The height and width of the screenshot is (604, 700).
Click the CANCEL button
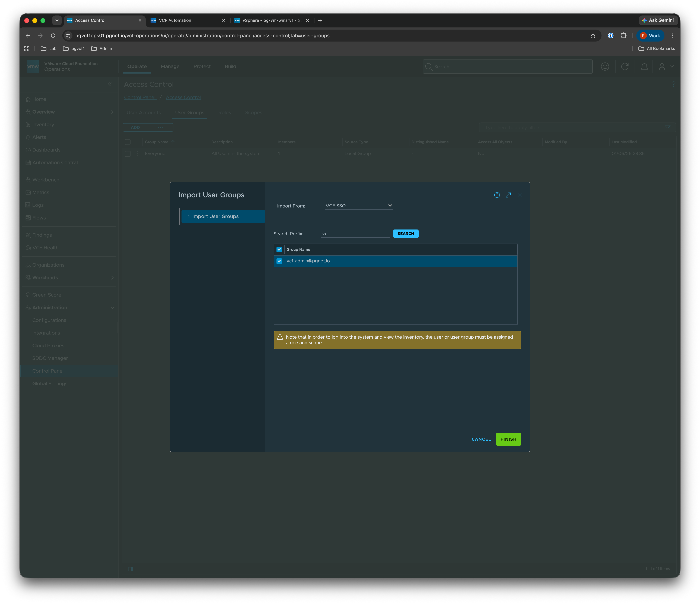[481, 439]
